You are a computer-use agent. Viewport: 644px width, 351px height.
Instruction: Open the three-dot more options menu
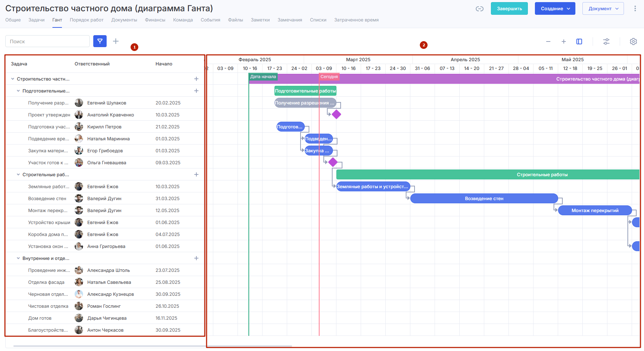[x=635, y=8]
